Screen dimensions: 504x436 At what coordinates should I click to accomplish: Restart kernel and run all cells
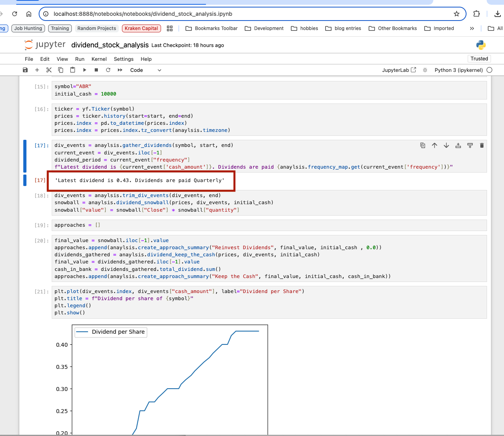tap(120, 70)
